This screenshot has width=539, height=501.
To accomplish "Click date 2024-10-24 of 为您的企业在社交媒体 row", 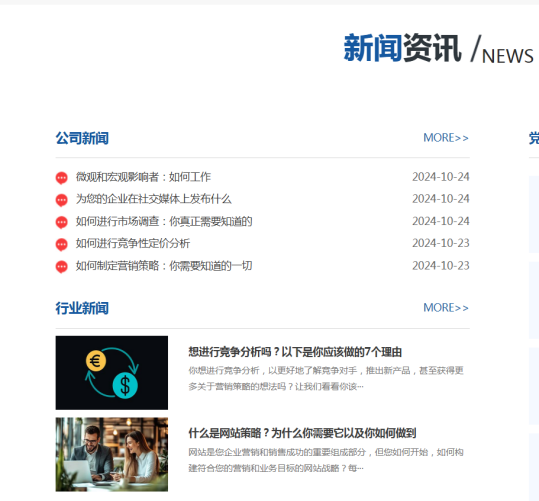I will pyautogui.click(x=441, y=199).
